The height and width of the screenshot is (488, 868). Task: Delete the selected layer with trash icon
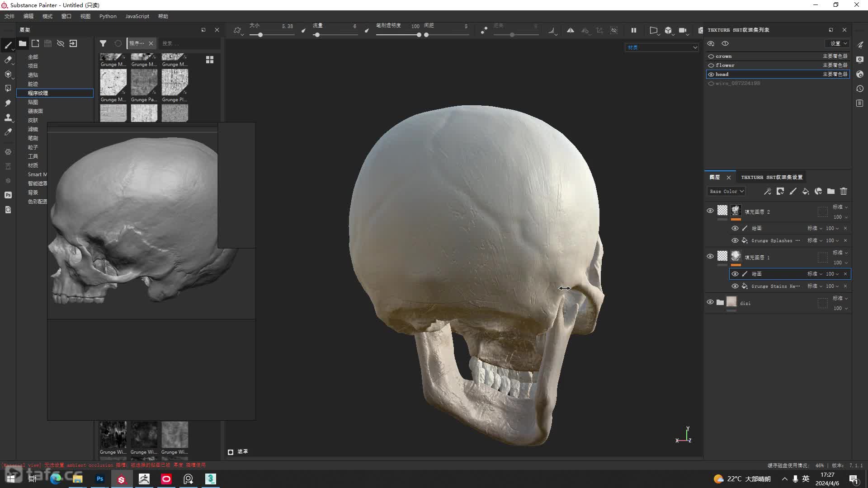pyautogui.click(x=844, y=192)
